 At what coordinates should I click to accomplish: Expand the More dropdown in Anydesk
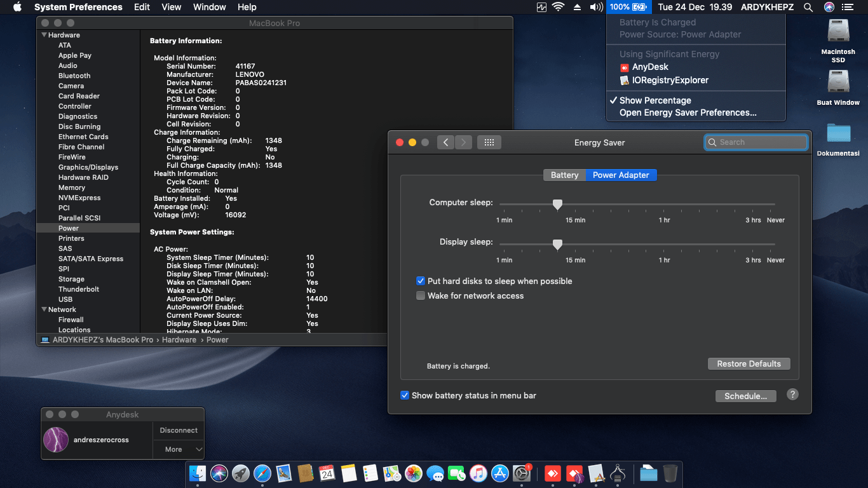[179, 449]
